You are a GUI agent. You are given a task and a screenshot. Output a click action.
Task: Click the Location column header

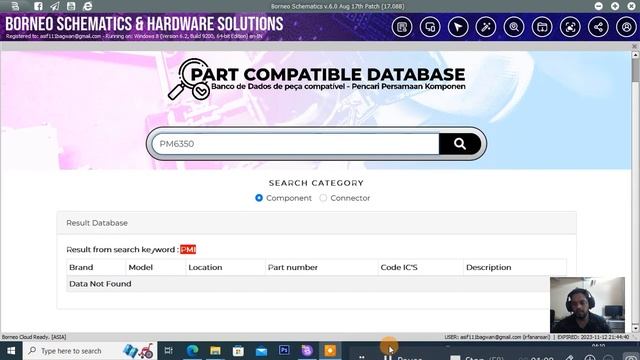205,267
